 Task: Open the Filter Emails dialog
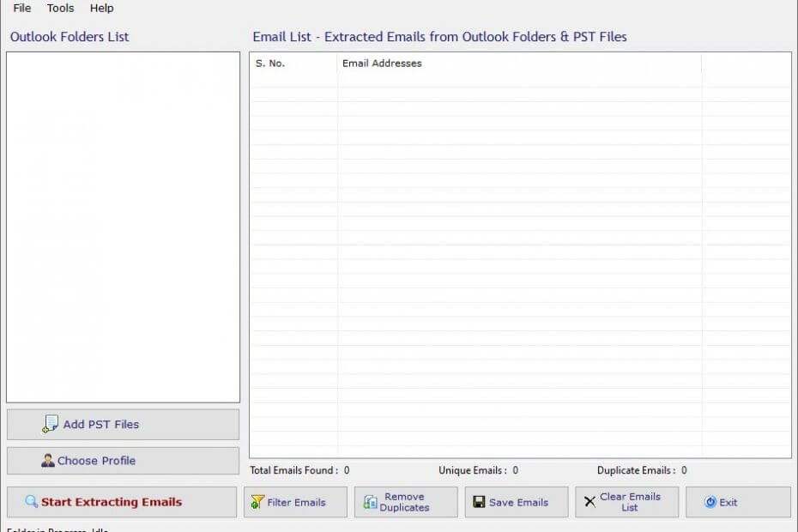tap(295, 502)
